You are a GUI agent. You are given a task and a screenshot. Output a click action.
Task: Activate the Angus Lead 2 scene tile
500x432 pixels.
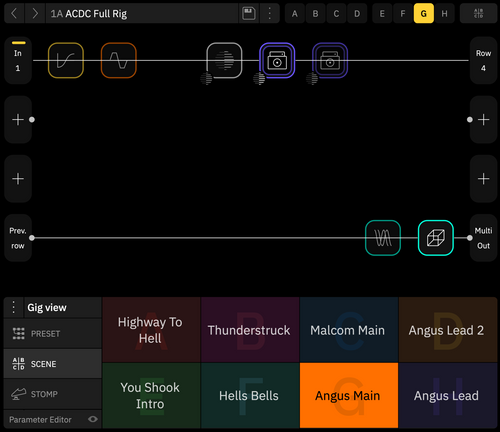point(447,330)
